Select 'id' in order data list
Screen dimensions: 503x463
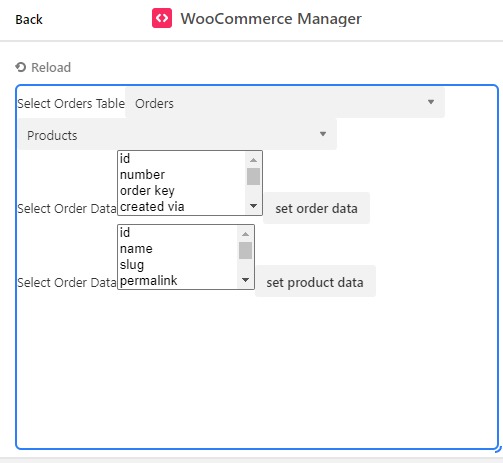pyautogui.click(x=182, y=159)
